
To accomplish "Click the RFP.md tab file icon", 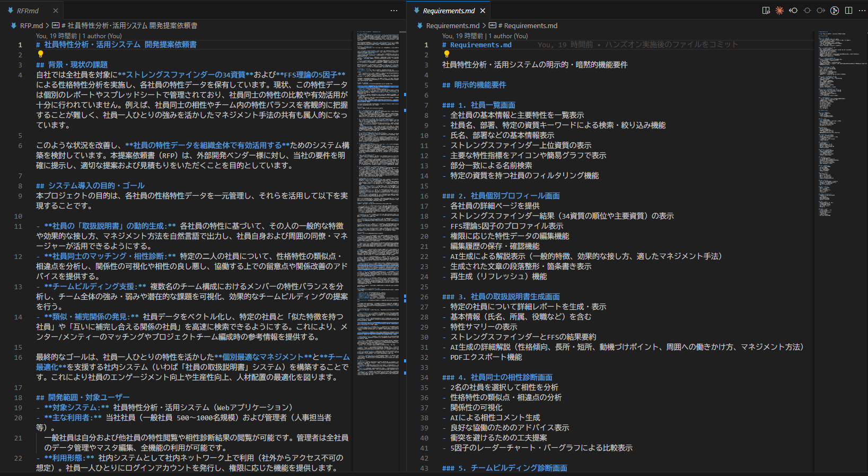I will point(11,11).
